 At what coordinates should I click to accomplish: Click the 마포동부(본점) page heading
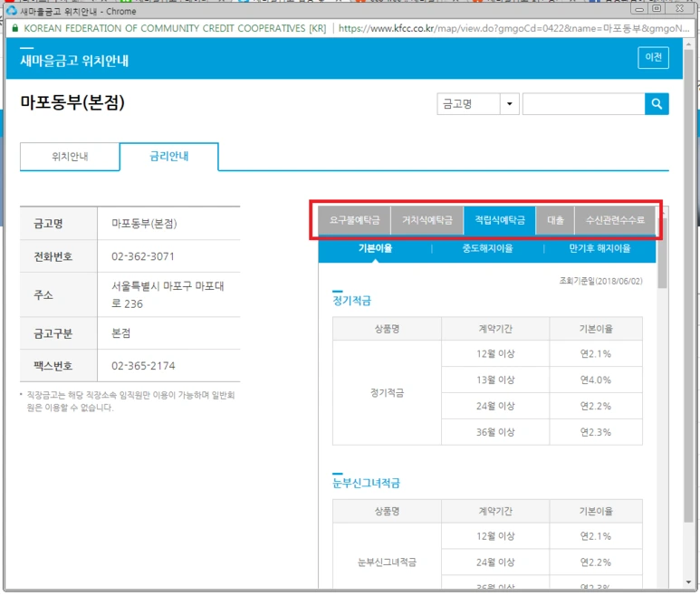point(72,102)
